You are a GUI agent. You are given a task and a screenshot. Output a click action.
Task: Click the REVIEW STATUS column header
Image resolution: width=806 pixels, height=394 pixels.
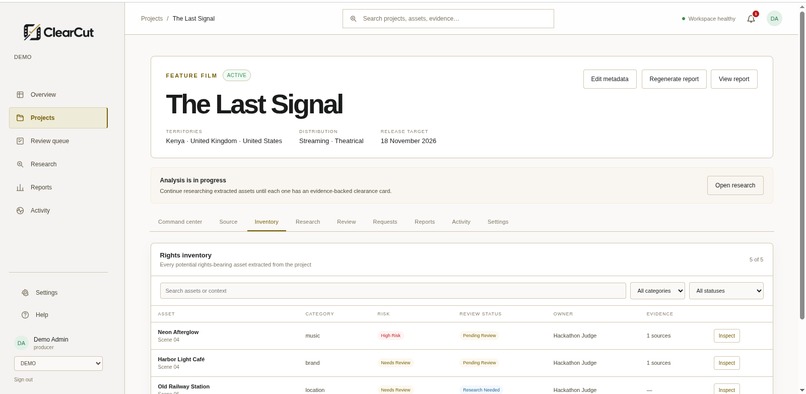coord(481,314)
